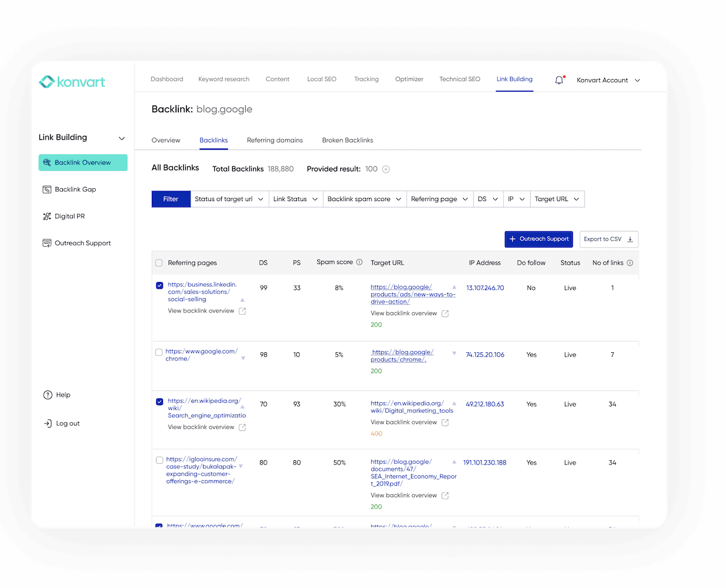Select the Link Building top menu
The height and width of the screenshot is (588, 726).
click(514, 79)
